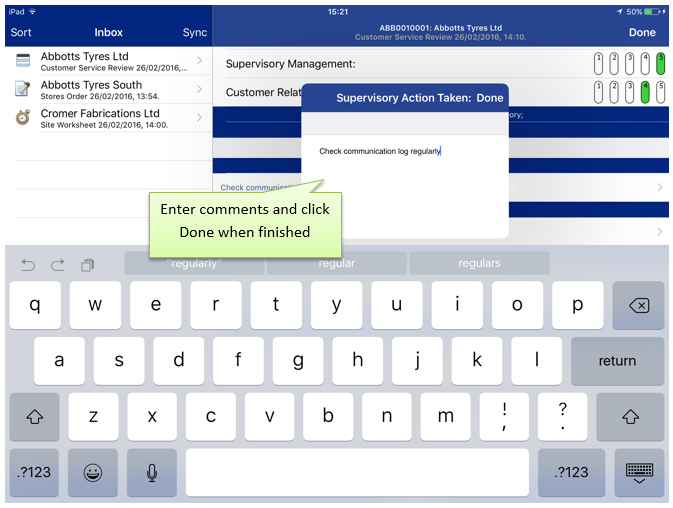Tap the Inbox title
673x508 pixels.
[109, 33]
